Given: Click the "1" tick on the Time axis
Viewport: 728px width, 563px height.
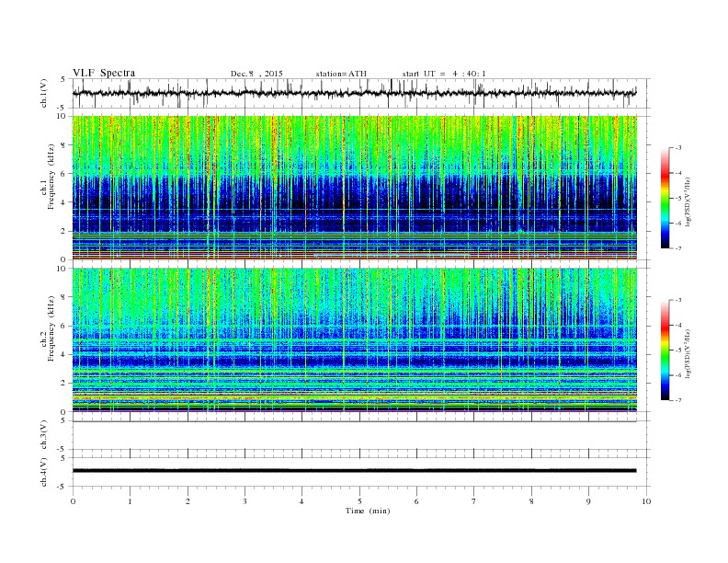Looking at the screenshot, I should (130, 501).
